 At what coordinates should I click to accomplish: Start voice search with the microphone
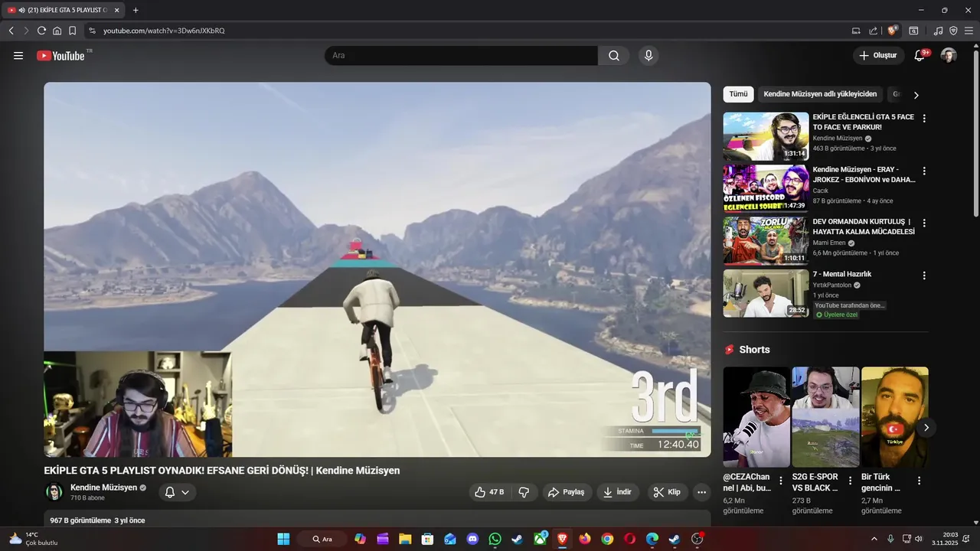click(x=648, y=56)
